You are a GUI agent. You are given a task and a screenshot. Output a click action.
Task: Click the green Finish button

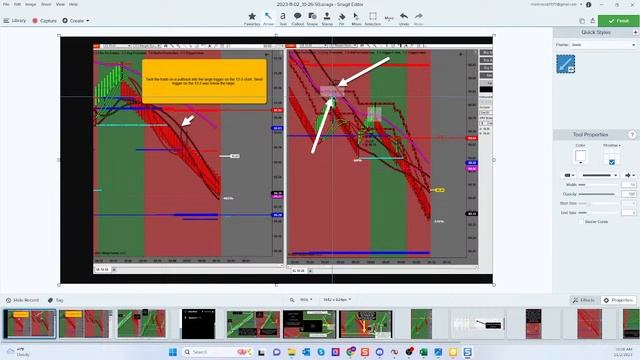coord(618,21)
